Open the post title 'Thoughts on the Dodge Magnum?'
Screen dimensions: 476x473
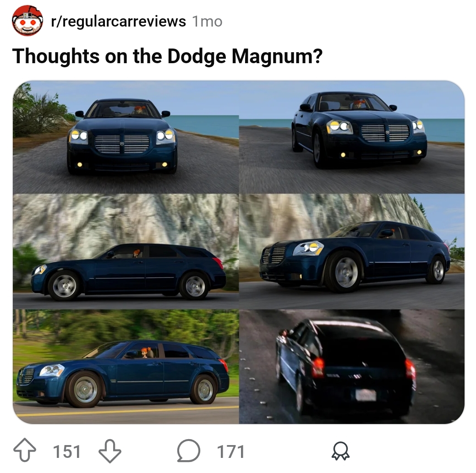(x=167, y=56)
